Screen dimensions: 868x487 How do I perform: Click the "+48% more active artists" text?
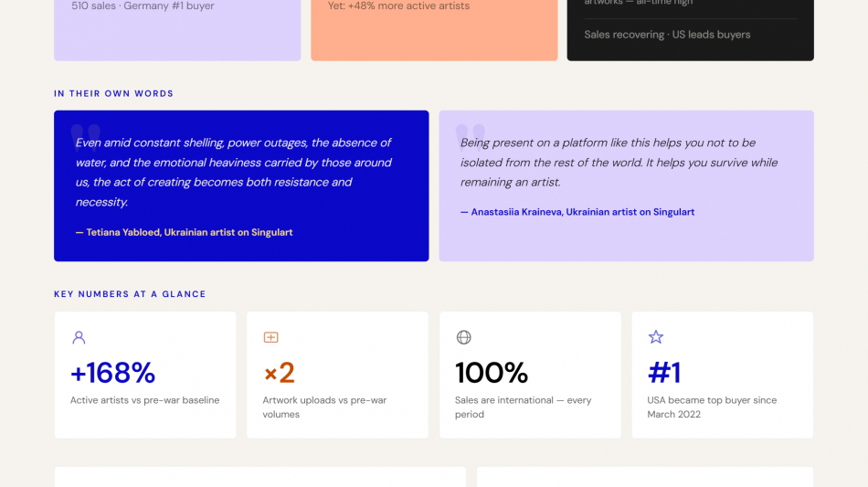(x=398, y=5)
